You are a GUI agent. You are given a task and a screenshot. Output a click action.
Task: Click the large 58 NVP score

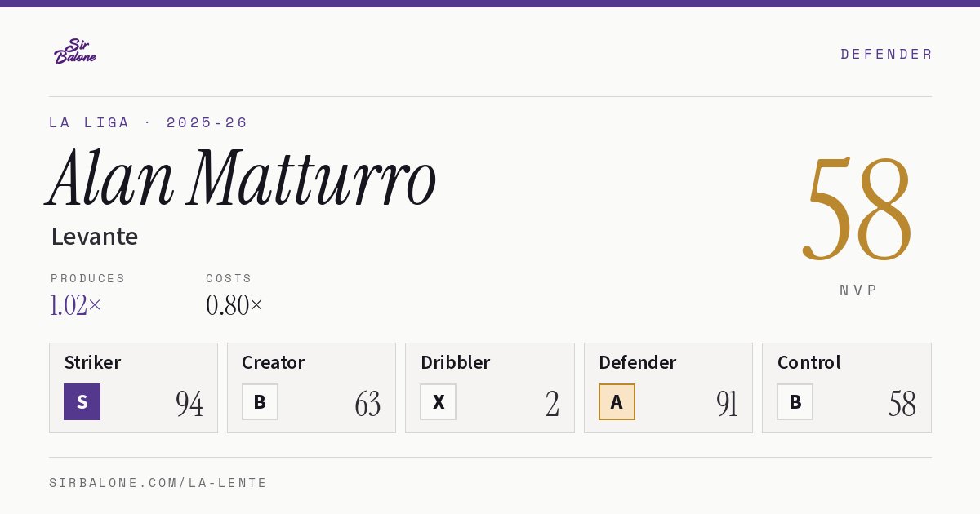pos(857,209)
